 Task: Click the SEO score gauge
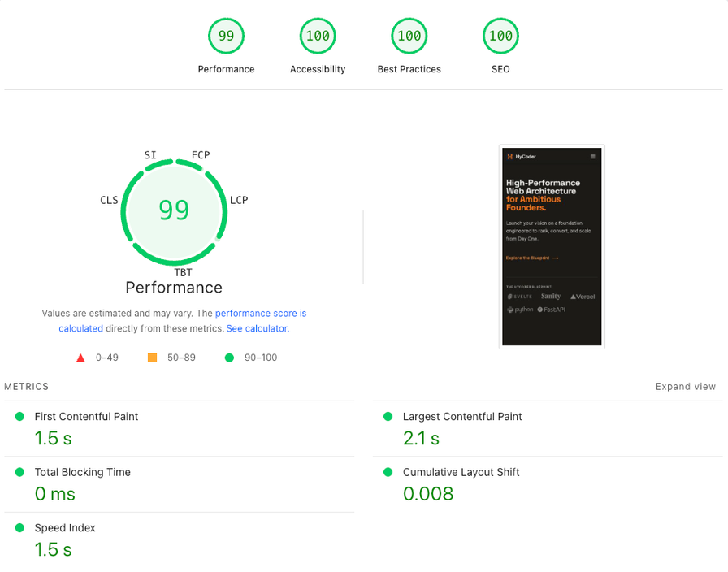(x=500, y=36)
